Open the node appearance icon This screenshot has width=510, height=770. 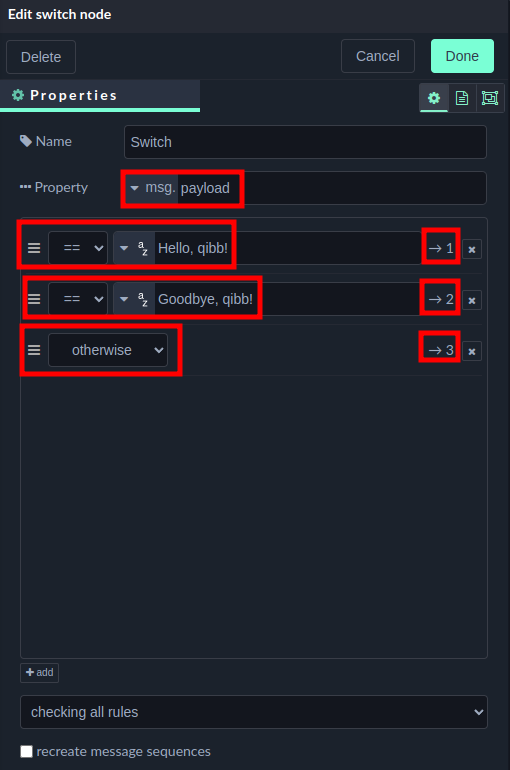490,98
